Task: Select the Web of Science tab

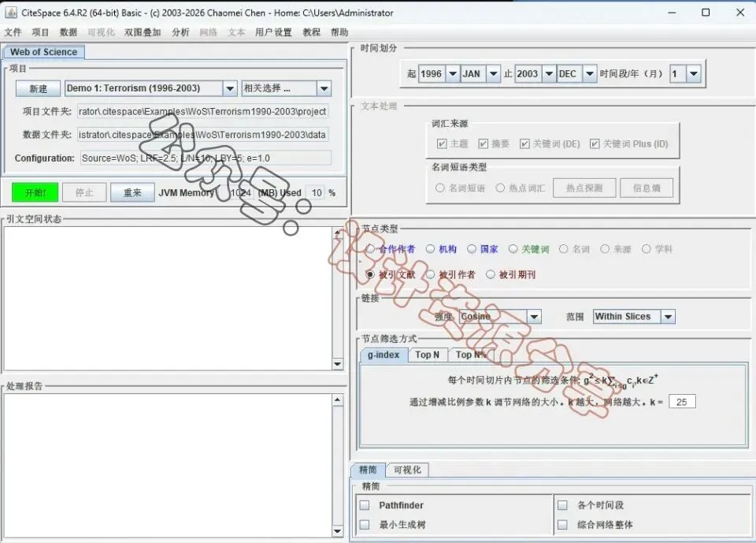Action: pos(44,52)
